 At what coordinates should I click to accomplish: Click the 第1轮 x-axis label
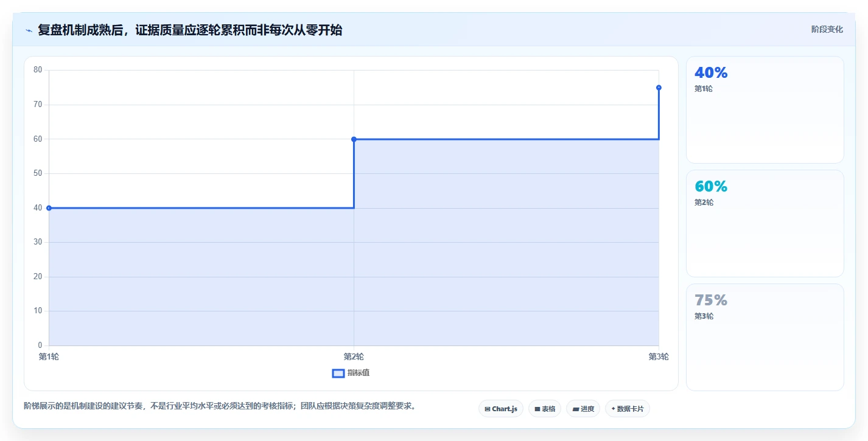pyautogui.click(x=49, y=357)
